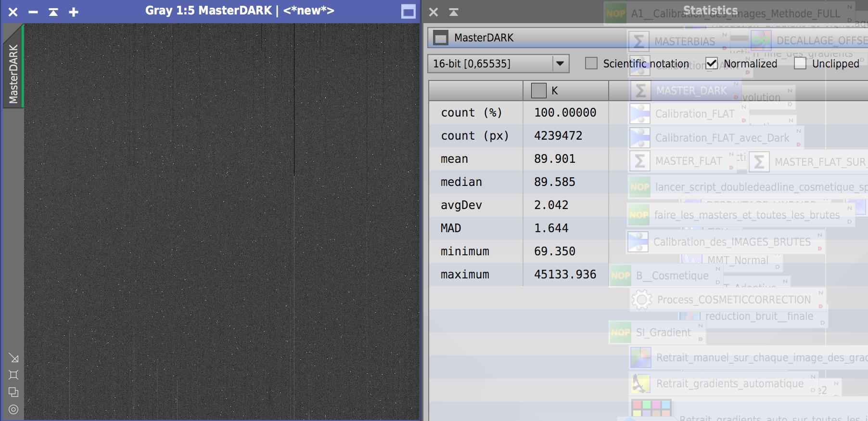Close the Statistics window

coord(434,12)
